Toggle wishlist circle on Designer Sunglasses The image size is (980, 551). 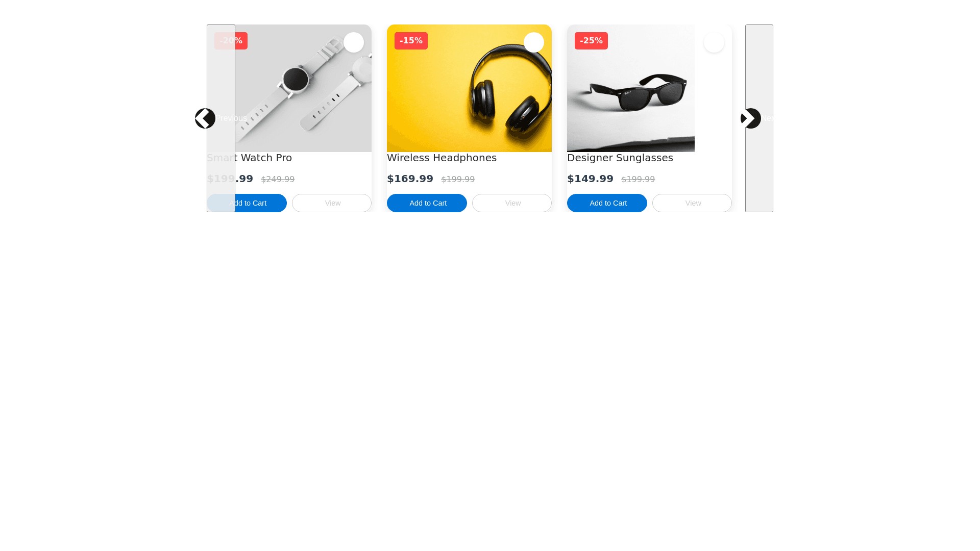(714, 42)
